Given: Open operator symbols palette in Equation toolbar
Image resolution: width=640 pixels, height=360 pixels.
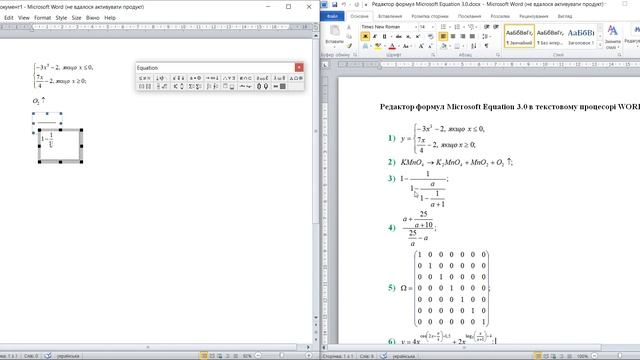Looking at the screenshot, I should pos(195,78).
